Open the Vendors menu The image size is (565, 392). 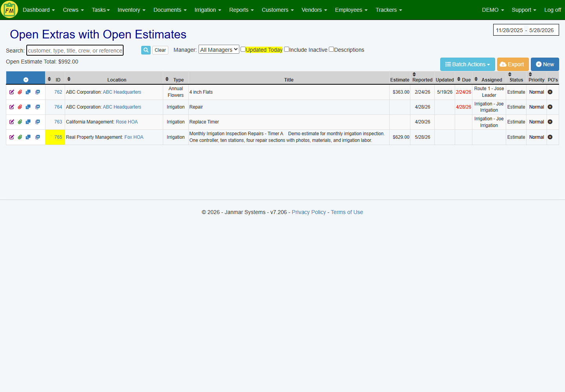(x=314, y=10)
